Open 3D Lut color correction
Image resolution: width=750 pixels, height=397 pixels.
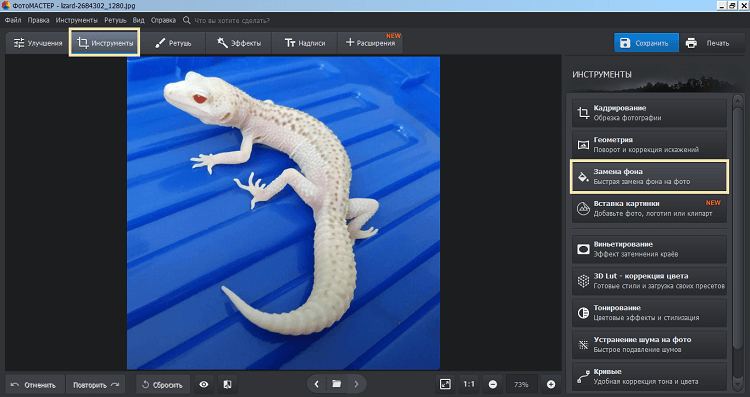click(x=649, y=281)
